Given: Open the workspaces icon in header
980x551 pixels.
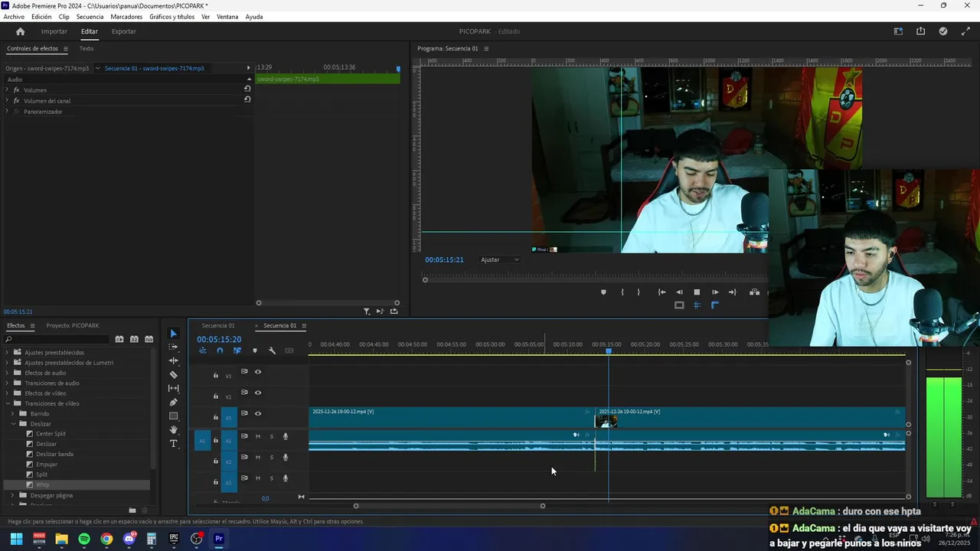Looking at the screenshot, I should 898,31.
